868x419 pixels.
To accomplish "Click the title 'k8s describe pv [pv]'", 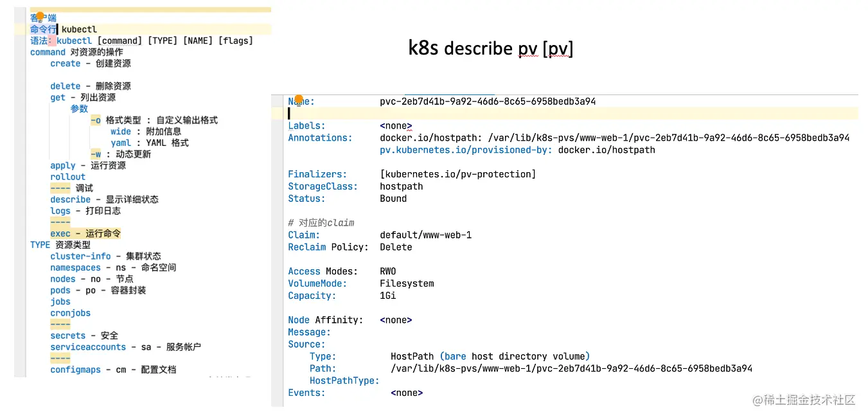I will point(491,48).
